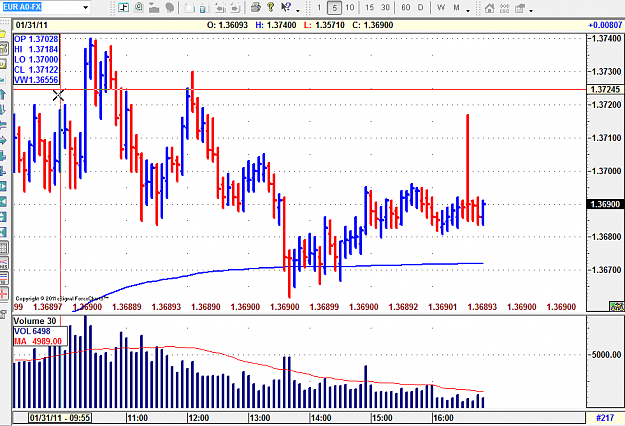Select the down arrow tool in the left sidebar
Viewport: 625px width, 426px height.
tap(3, 110)
